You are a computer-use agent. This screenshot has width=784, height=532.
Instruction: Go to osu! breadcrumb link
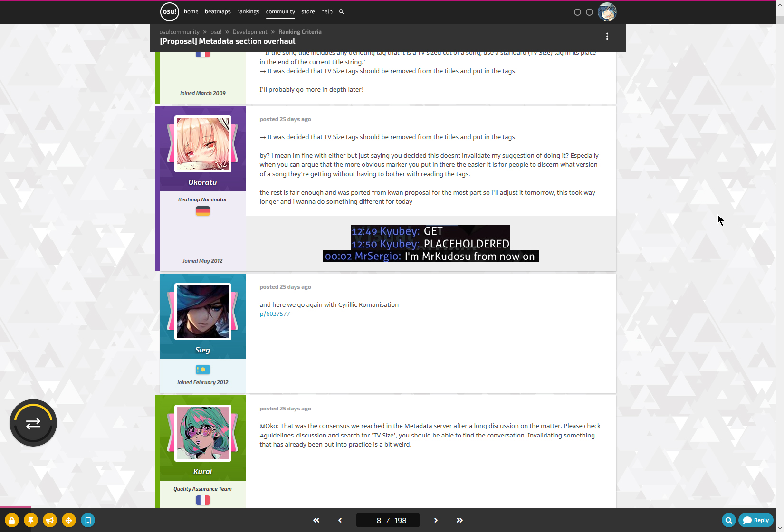(x=216, y=32)
